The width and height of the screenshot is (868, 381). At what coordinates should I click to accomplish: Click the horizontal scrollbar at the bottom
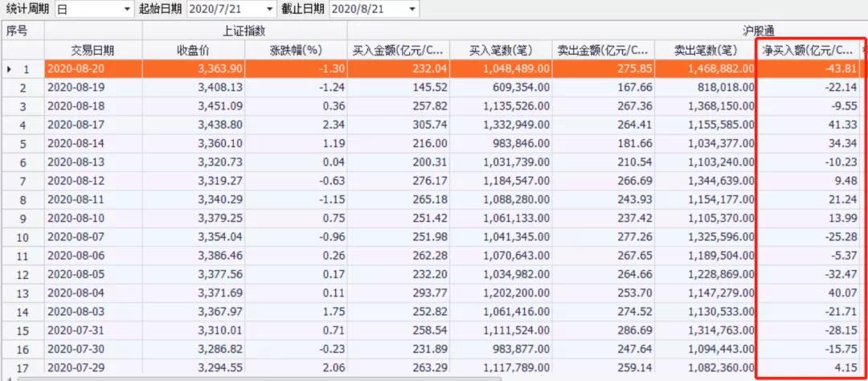259,379
